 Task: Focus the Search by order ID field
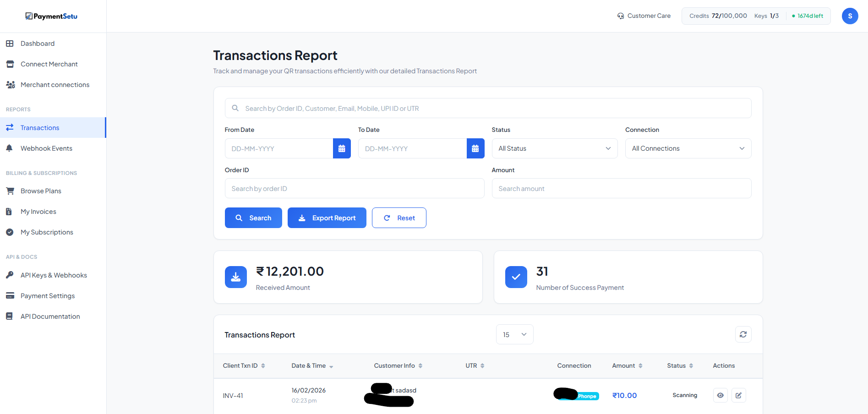pos(354,188)
